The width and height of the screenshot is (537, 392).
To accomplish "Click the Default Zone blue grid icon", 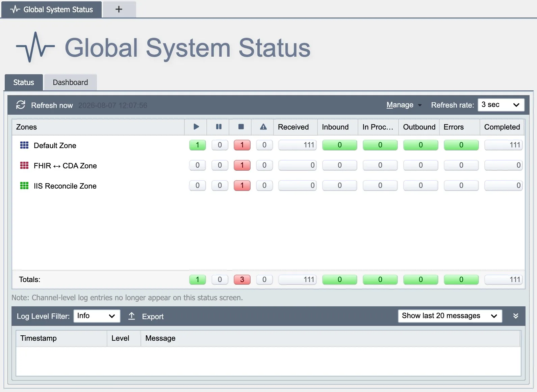I will click(24, 145).
